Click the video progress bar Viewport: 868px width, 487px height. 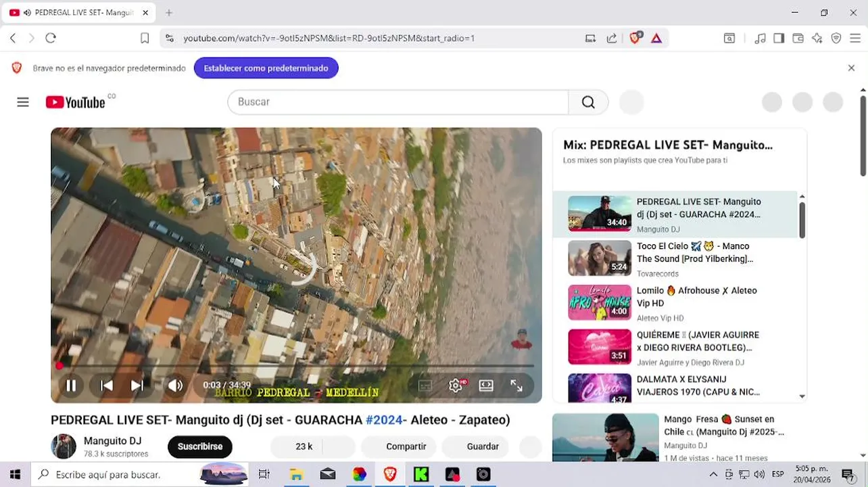pos(296,366)
